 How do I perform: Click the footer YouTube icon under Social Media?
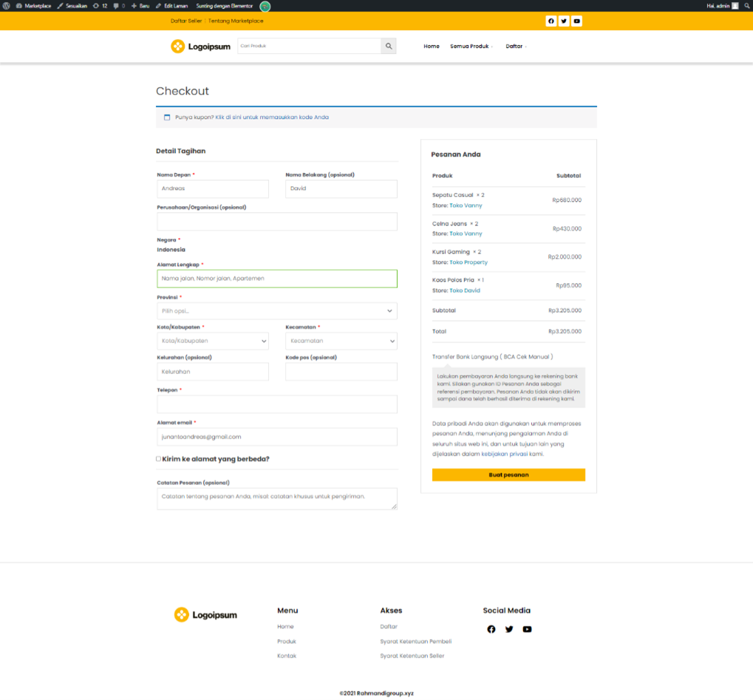[527, 629]
